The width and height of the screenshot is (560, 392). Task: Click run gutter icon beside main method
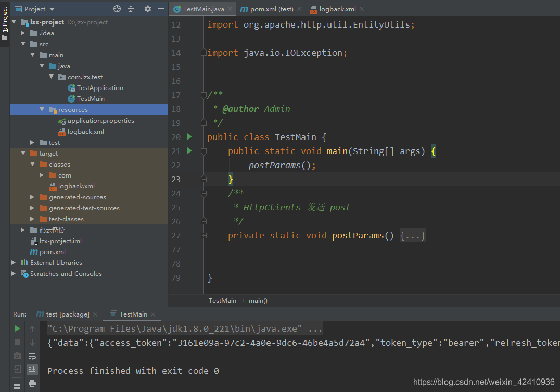click(x=189, y=151)
